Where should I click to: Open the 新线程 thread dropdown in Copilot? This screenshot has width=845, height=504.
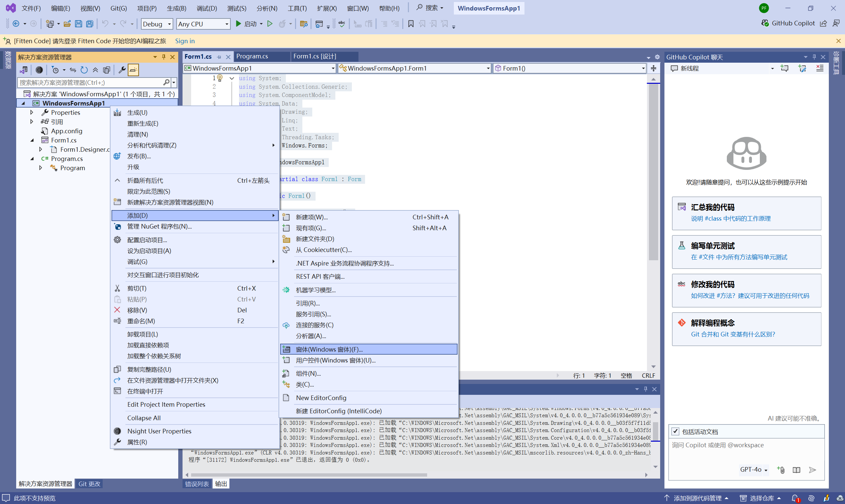click(x=772, y=68)
